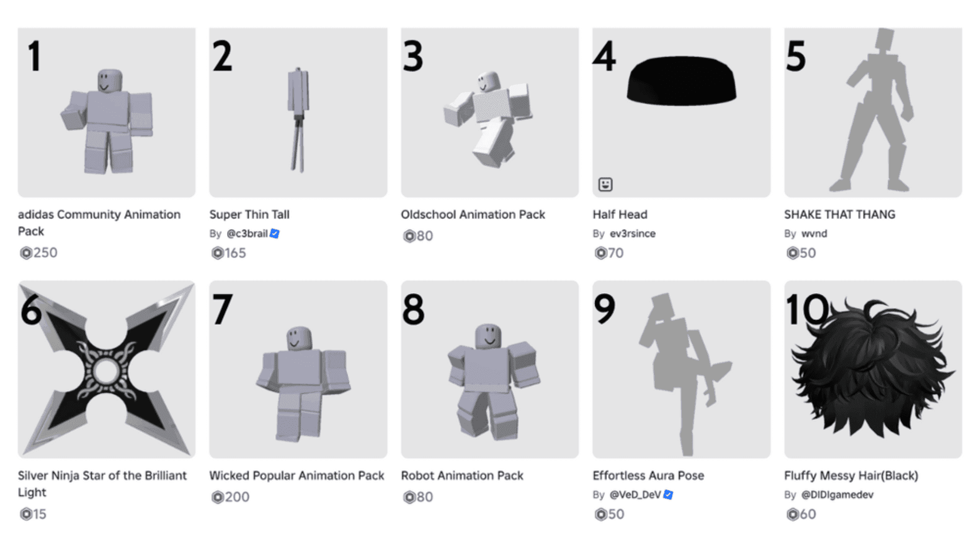Open creator wvnd's profile link

[814, 234]
